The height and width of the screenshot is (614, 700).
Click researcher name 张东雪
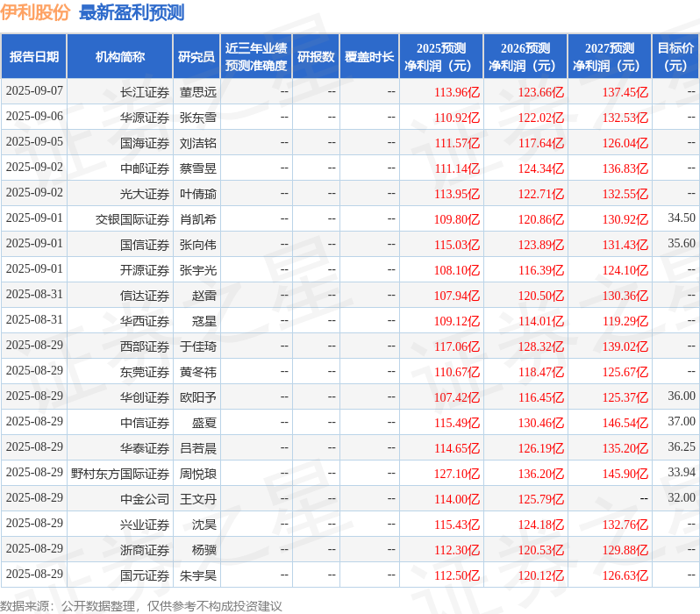pyautogui.click(x=197, y=118)
